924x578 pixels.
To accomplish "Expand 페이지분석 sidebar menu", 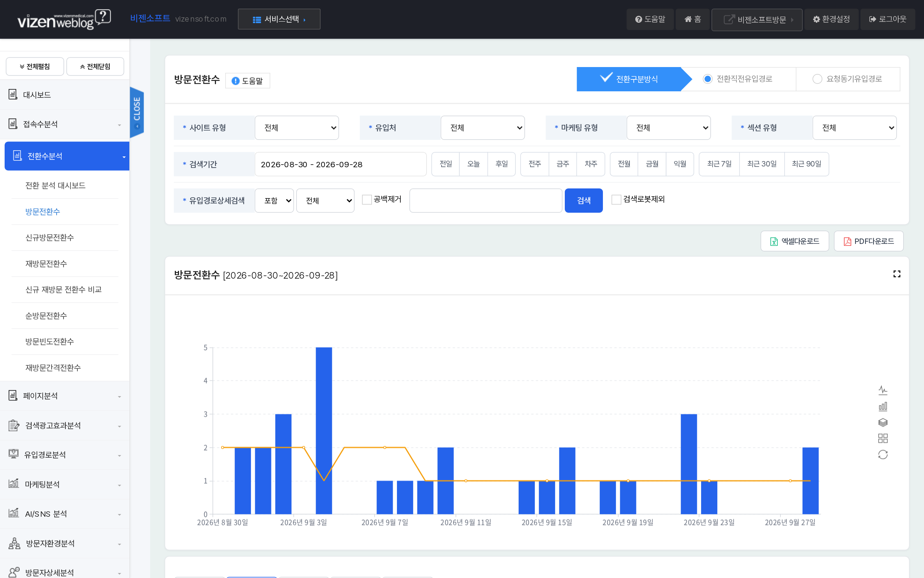I will pyautogui.click(x=65, y=396).
